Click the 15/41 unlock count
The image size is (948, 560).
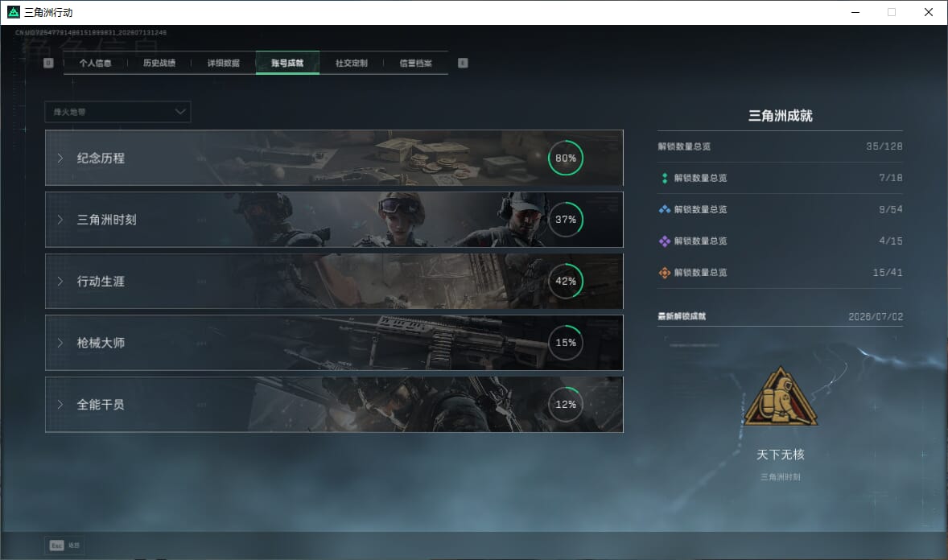pyautogui.click(x=888, y=273)
